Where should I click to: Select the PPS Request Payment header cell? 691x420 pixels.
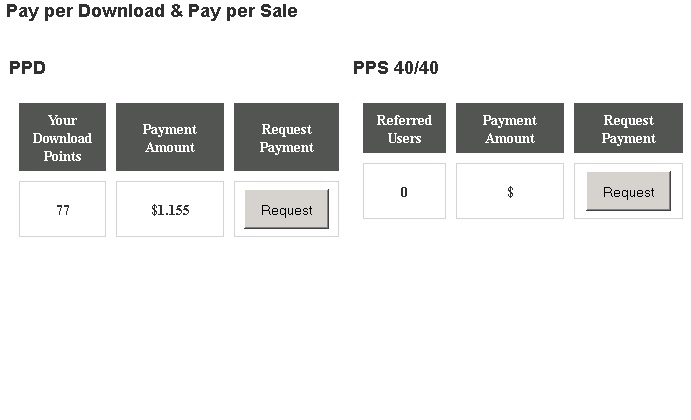click(628, 129)
